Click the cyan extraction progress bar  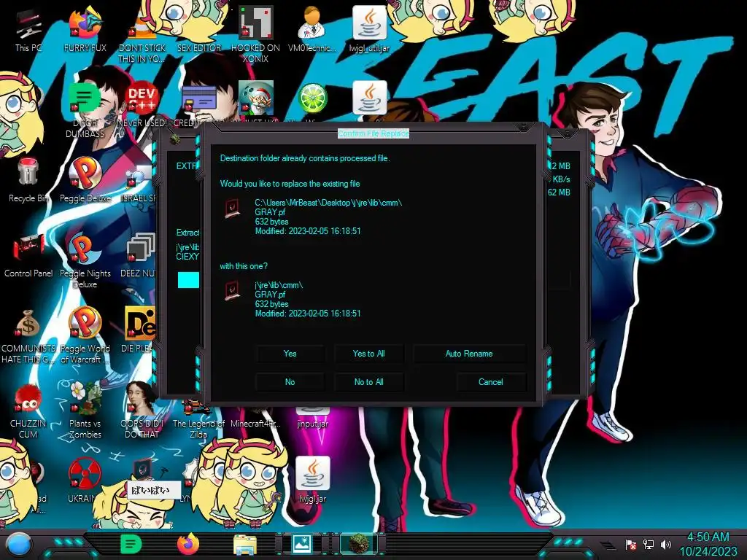click(x=188, y=280)
